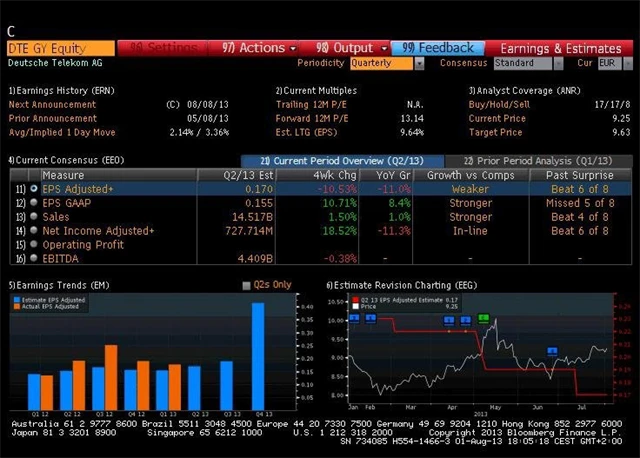
Task: Enable the Q2s Only checkbox
Action: point(247,285)
